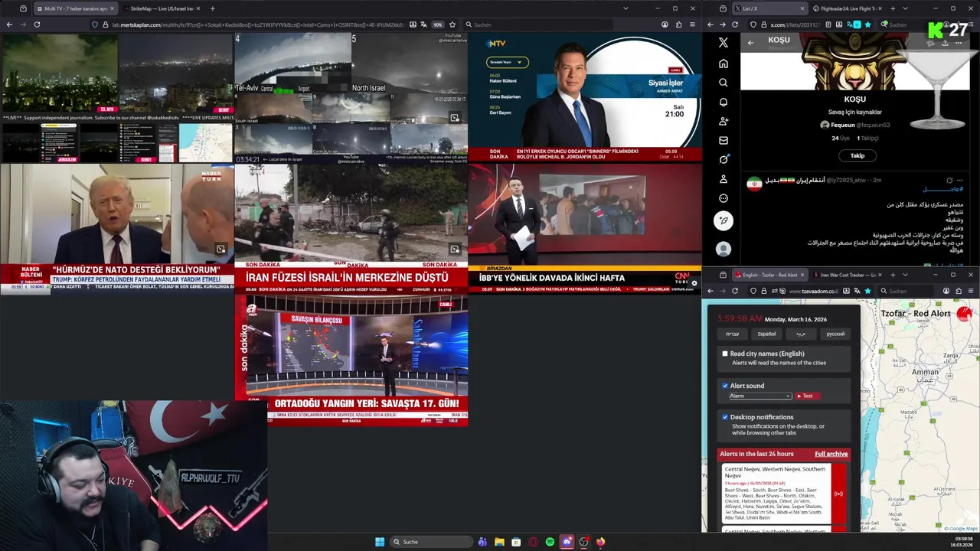This screenshot has height=551, width=980.
Task: Open X 'More' circle menu icon
Action: click(724, 198)
